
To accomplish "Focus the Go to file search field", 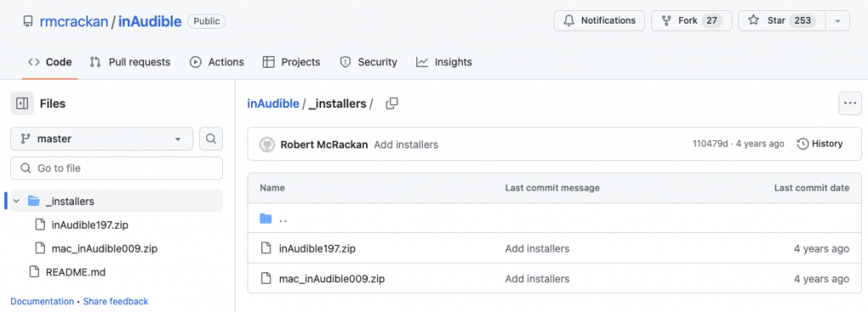I will 116,168.
